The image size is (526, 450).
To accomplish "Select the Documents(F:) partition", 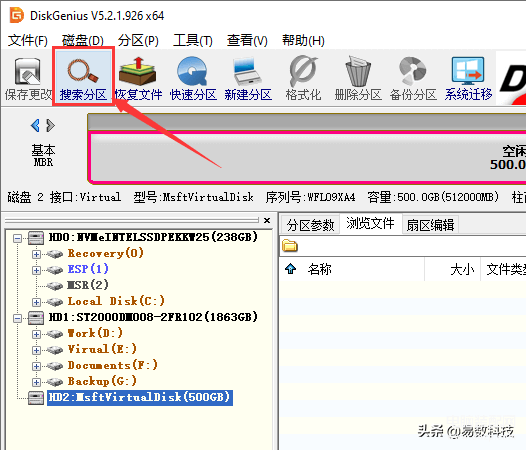I will click(112, 365).
